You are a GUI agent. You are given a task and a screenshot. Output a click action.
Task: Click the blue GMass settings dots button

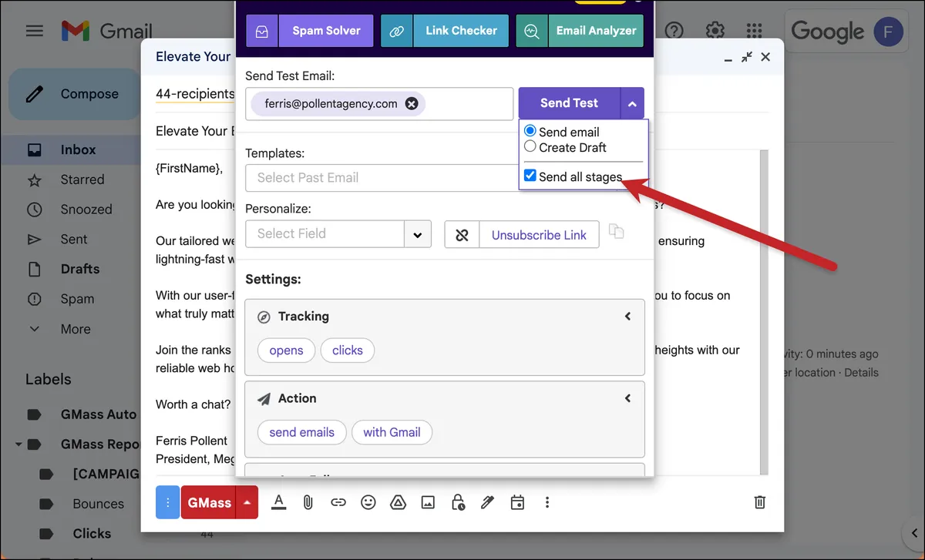[x=167, y=502]
